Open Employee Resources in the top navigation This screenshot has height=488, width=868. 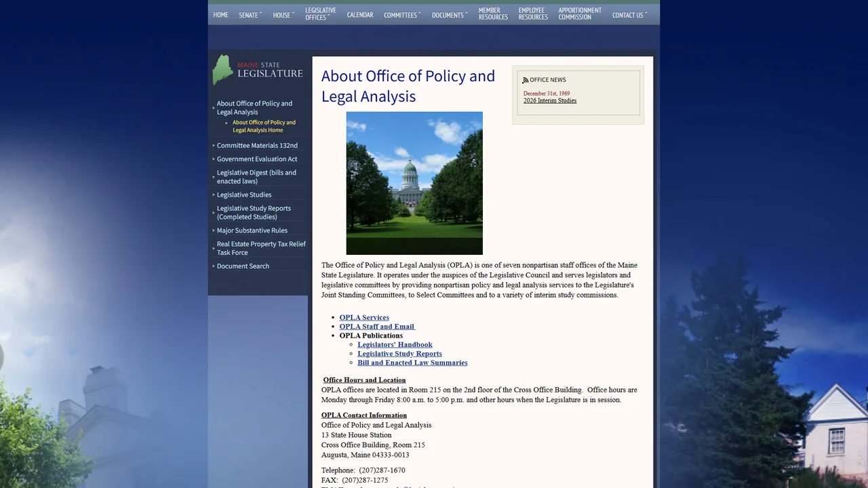[x=533, y=14]
